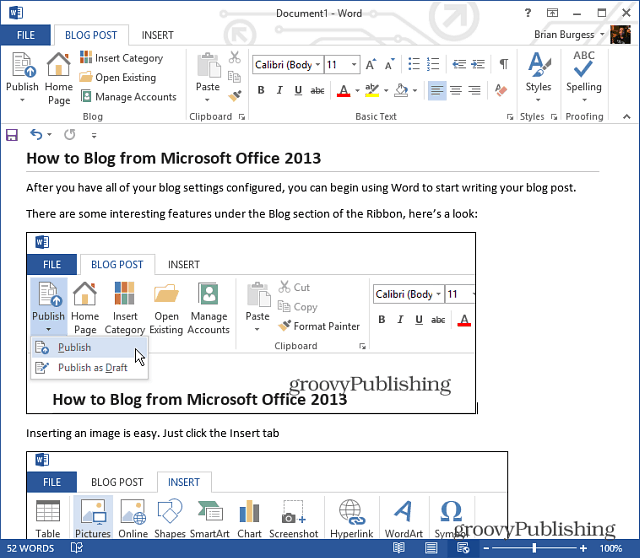Switch to Print Layout view
Screen dimensions: 640x558
(x=431, y=548)
